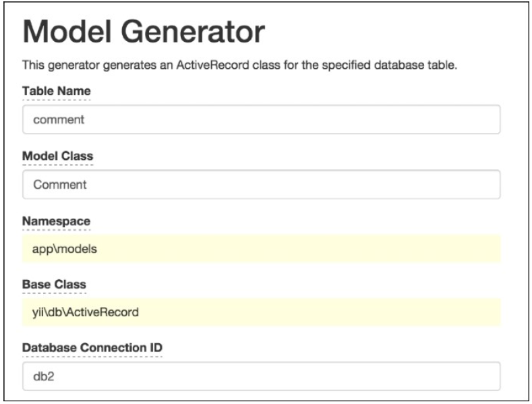
Task: Select the highlighted Namespace input field
Action: (261, 248)
